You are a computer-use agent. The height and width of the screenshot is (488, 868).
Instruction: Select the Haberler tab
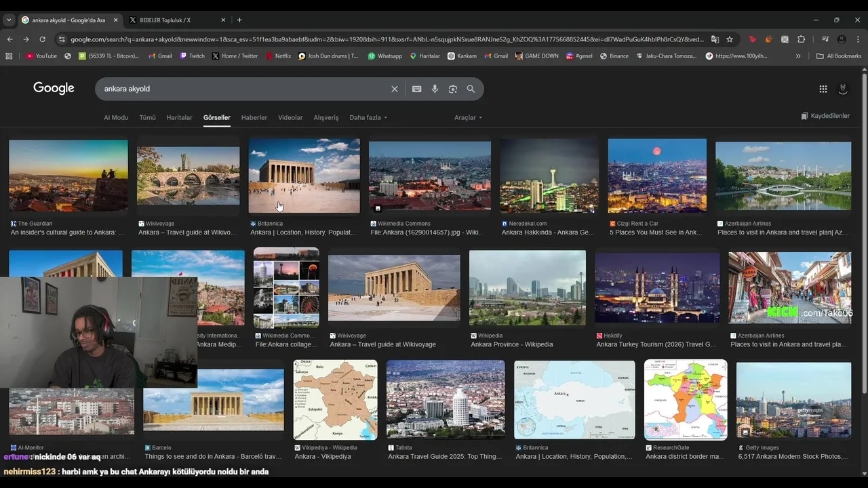click(254, 117)
